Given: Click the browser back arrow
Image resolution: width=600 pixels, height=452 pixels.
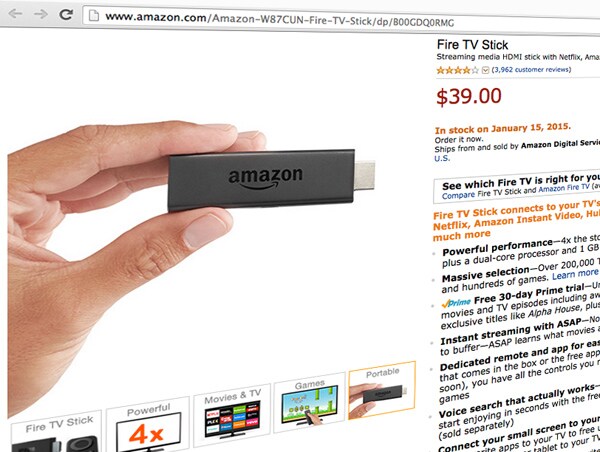Looking at the screenshot, I should point(15,14).
